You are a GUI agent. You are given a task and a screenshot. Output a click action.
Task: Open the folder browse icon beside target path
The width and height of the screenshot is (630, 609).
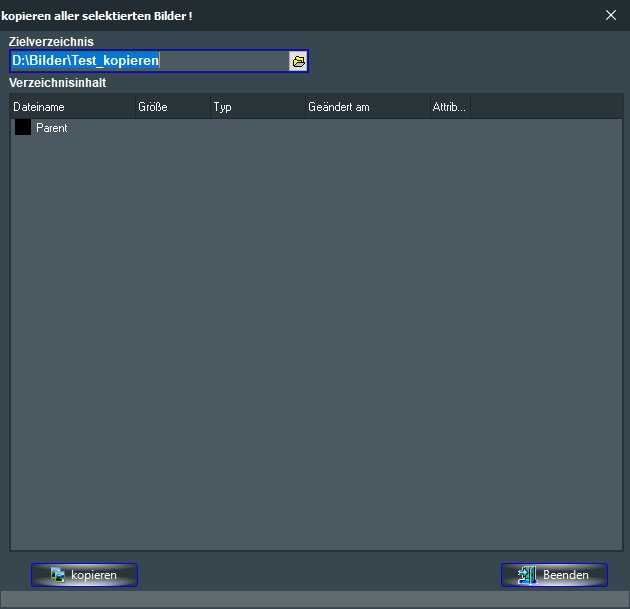pos(298,61)
